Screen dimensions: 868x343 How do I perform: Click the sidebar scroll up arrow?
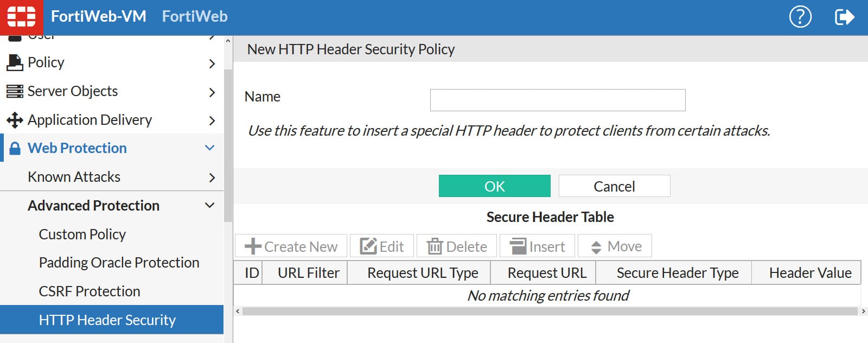coord(228,41)
